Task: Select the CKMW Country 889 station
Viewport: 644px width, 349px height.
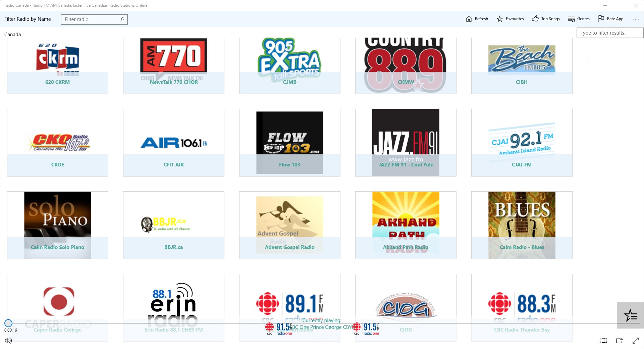Action: click(x=406, y=66)
